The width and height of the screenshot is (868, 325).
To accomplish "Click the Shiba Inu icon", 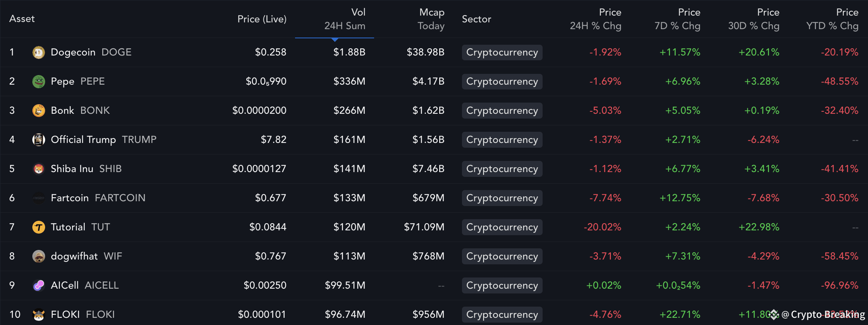I will coord(39,169).
